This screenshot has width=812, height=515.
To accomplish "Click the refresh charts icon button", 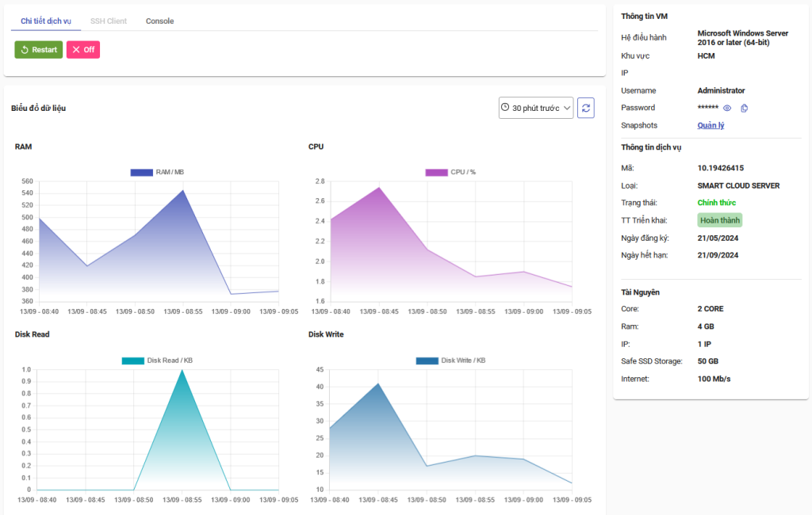I will (x=586, y=108).
